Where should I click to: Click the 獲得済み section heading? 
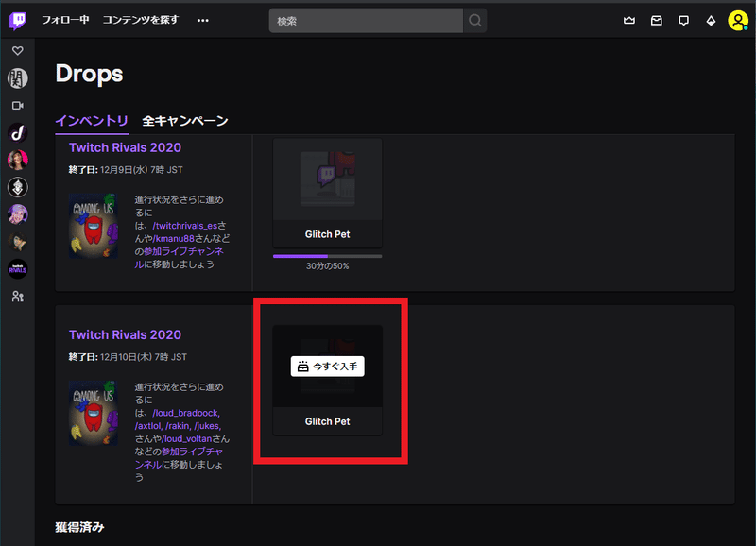pos(79,527)
